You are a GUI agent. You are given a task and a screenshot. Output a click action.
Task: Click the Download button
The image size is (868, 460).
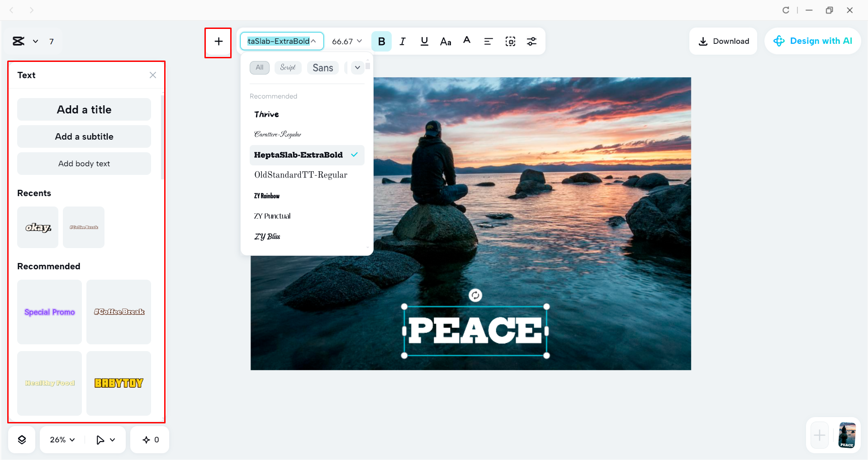pos(723,41)
